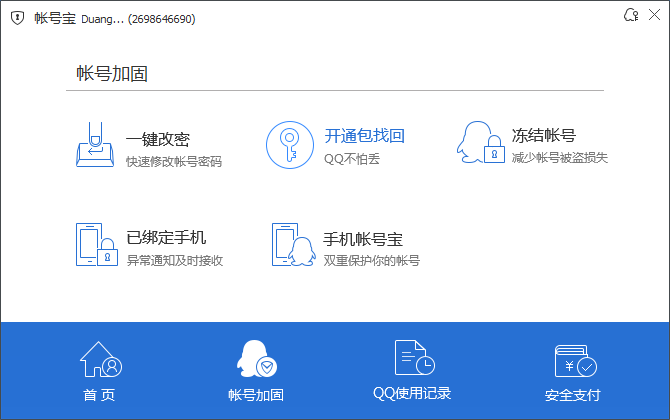The image size is (670, 420).
Task: Click the penguin shield icon in bottom bar
Action: (257, 358)
